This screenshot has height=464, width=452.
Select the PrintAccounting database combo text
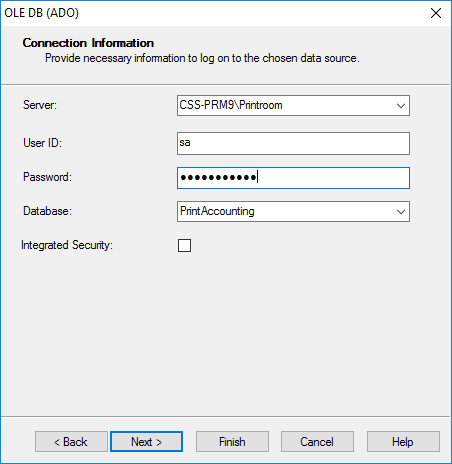coord(217,211)
